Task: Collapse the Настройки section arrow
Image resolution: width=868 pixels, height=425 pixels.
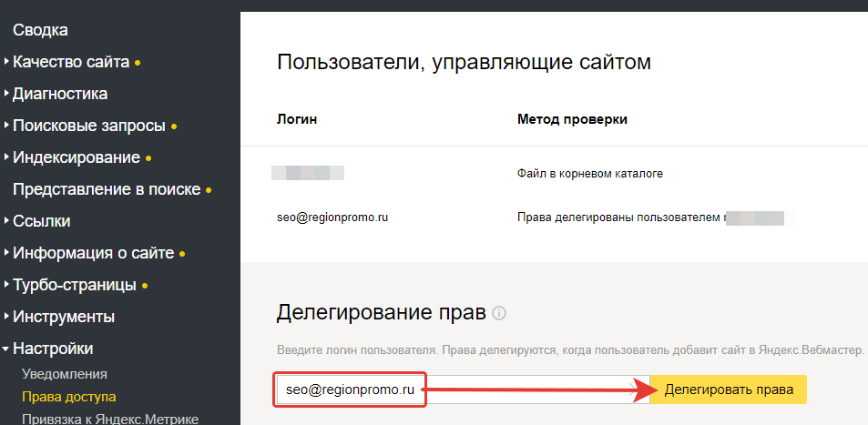Action: (x=6, y=349)
